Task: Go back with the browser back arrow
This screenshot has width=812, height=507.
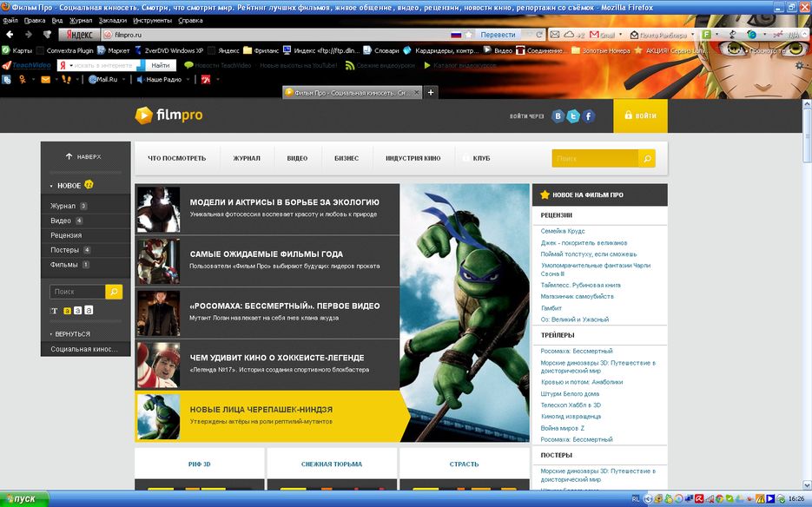Action: click(x=10, y=35)
